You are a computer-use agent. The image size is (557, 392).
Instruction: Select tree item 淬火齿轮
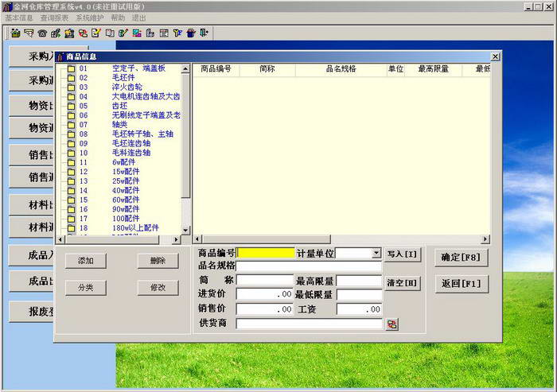(127, 87)
